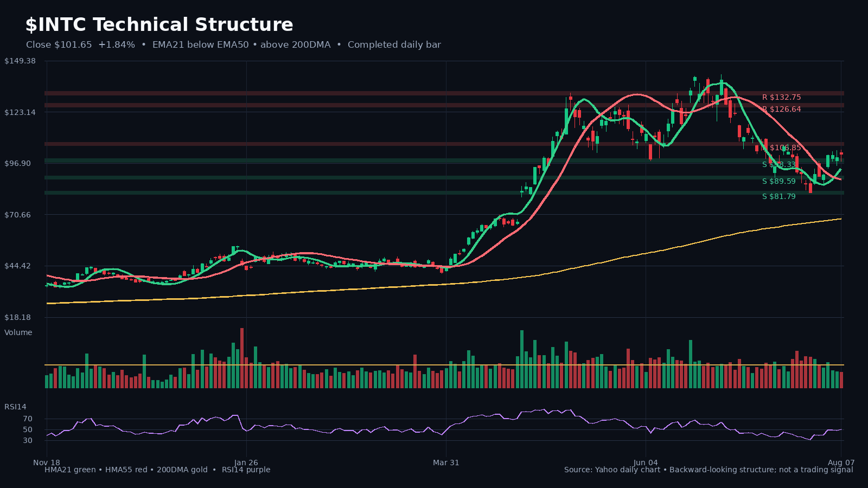Click the "Source: Yahoo daily chart" footer text
868x488 pixels.
point(612,470)
